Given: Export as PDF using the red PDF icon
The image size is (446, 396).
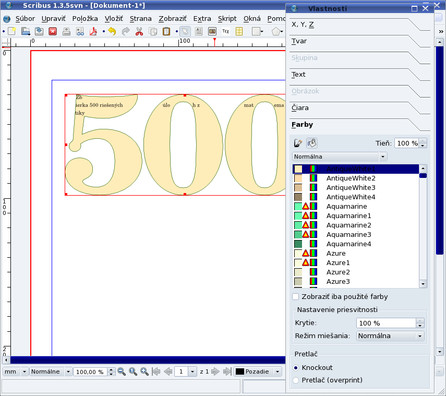Looking at the screenshot, I should (93, 32).
